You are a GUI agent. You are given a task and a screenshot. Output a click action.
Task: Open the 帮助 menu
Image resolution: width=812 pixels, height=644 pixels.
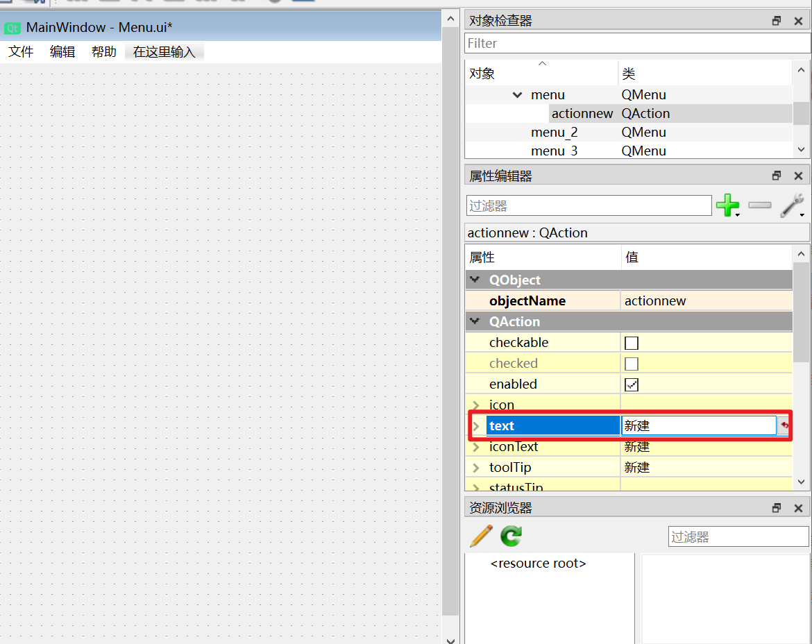(104, 52)
